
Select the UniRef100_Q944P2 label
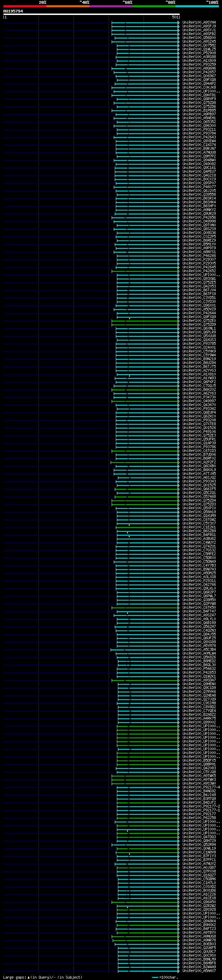[199, 84]
